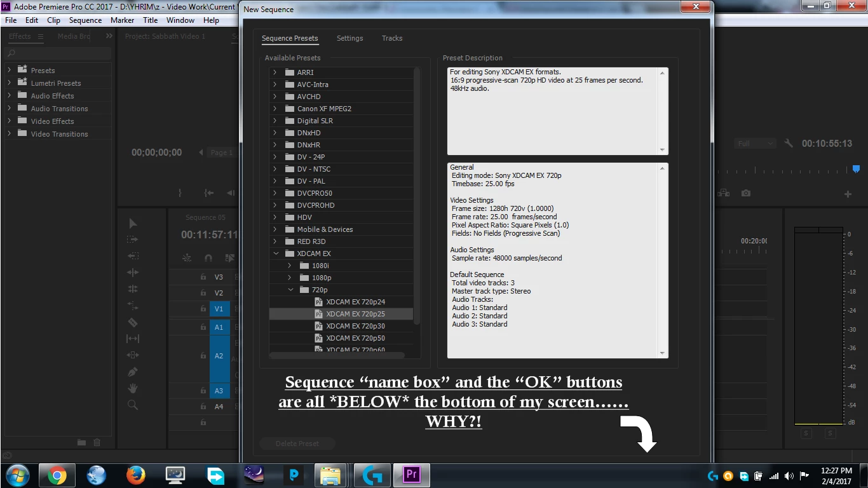
Task: Open the button editor plus icon
Action: [848, 194]
